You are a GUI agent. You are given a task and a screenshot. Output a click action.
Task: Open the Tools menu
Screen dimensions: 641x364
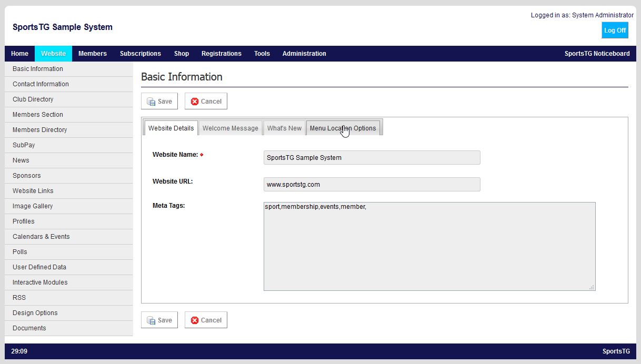262,54
